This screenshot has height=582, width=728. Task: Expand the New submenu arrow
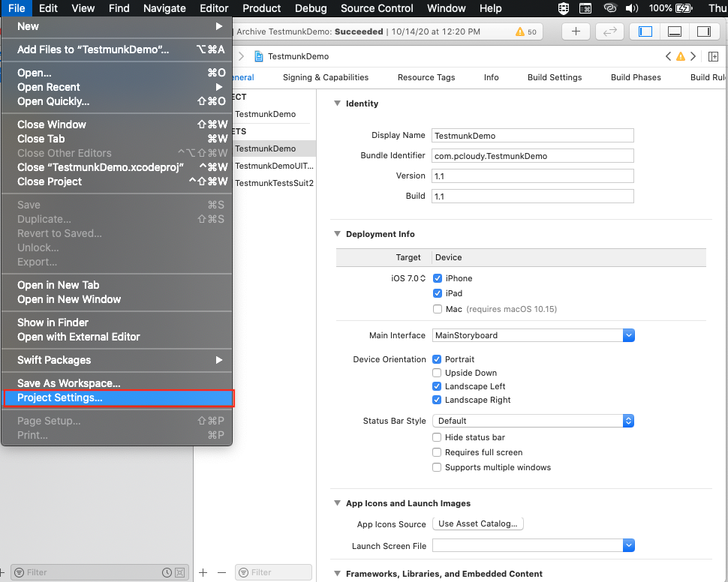[218, 26]
